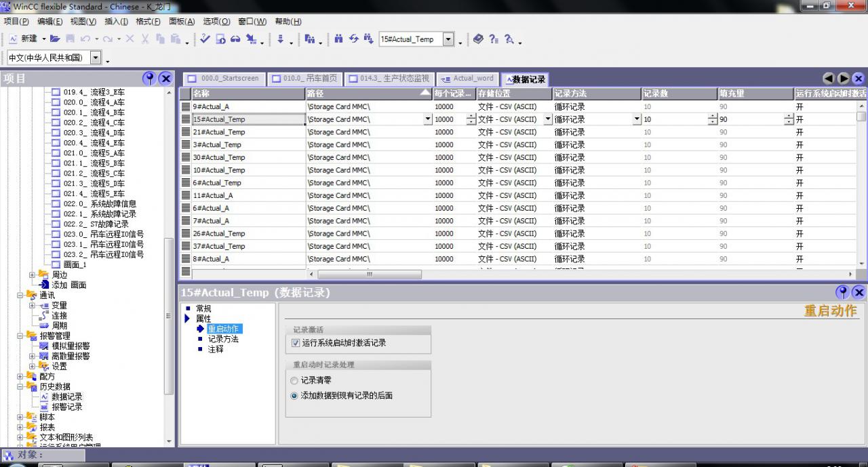Select the 9#Actual_A row name cell
Screen dimensions: 868x467
(x=248, y=106)
